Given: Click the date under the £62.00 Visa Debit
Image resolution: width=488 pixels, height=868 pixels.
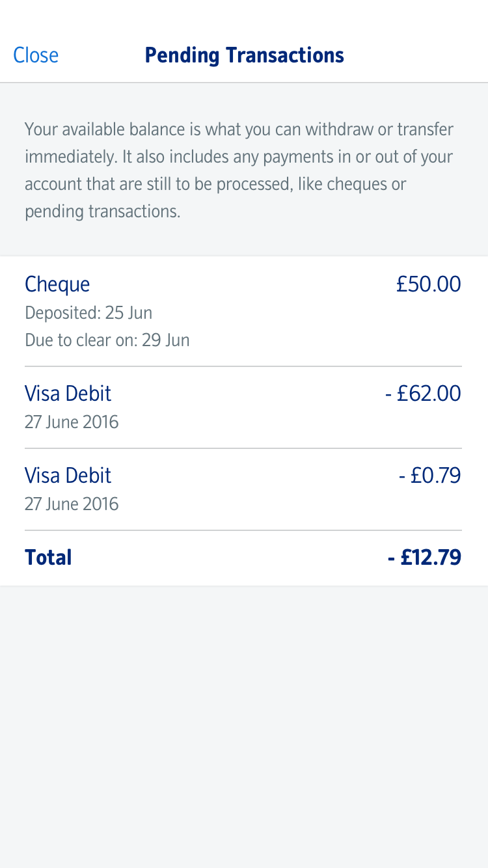Looking at the screenshot, I should click(x=72, y=422).
